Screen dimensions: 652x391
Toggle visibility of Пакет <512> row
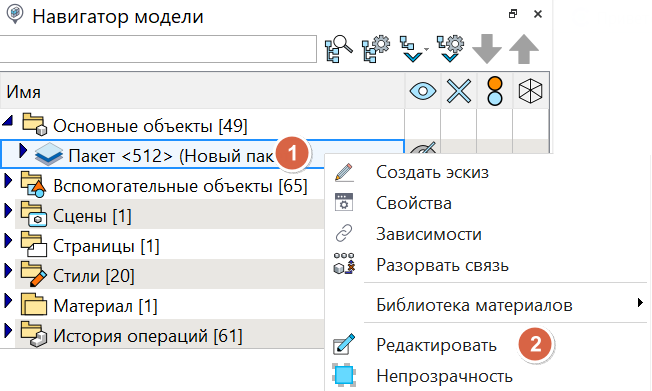(x=422, y=148)
